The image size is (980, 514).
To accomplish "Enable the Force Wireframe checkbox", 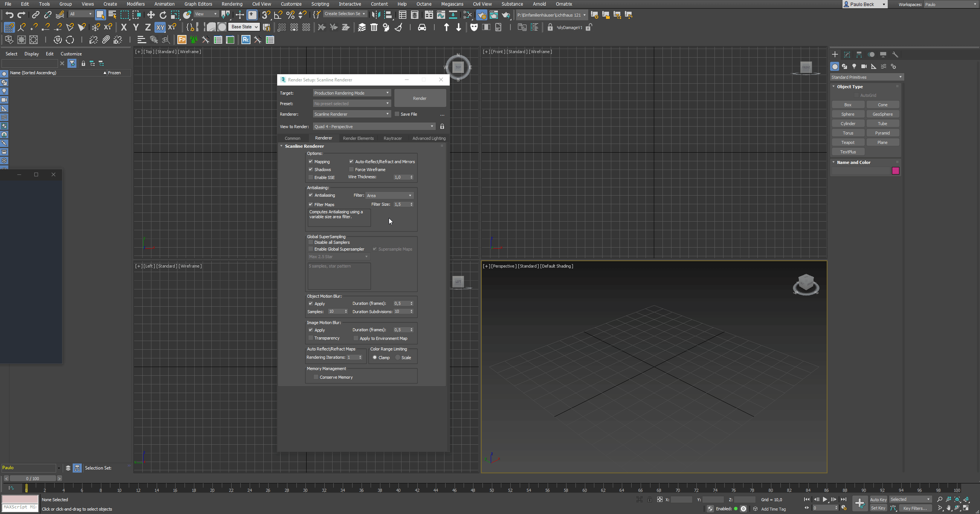I will [x=351, y=170].
